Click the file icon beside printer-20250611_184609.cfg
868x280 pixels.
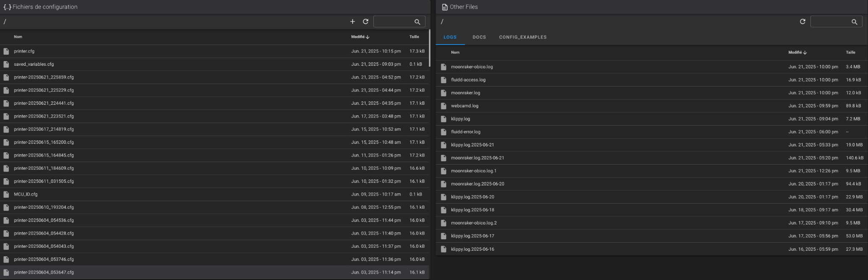(6, 168)
